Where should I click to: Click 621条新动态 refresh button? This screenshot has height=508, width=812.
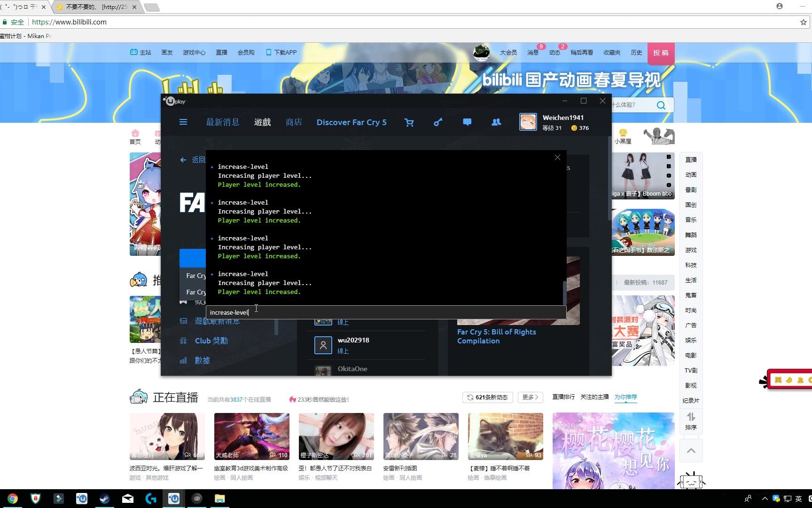[487, 397]
